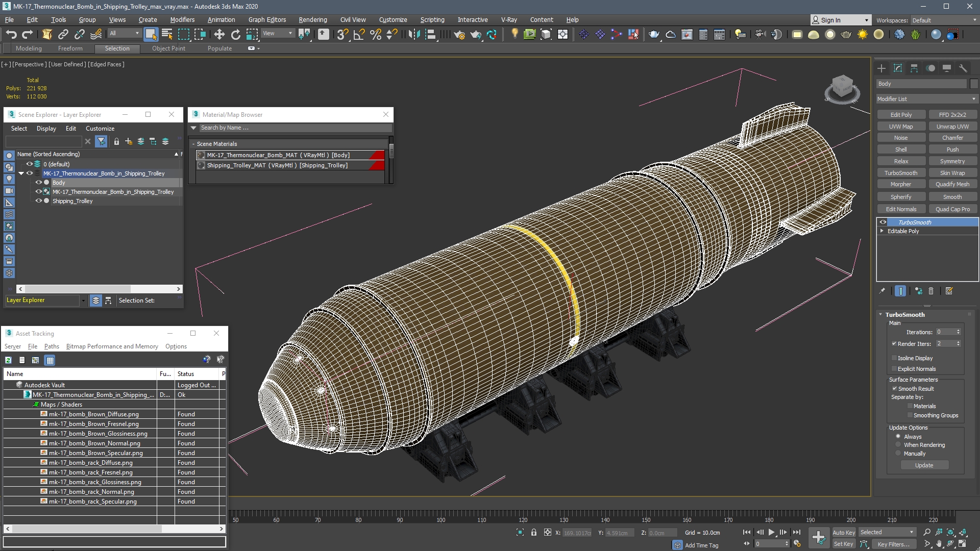Viewport: 980px width, 551px height.
Task: Collapse the TurboSmooth rollout
Action: (x=880, y=315)
